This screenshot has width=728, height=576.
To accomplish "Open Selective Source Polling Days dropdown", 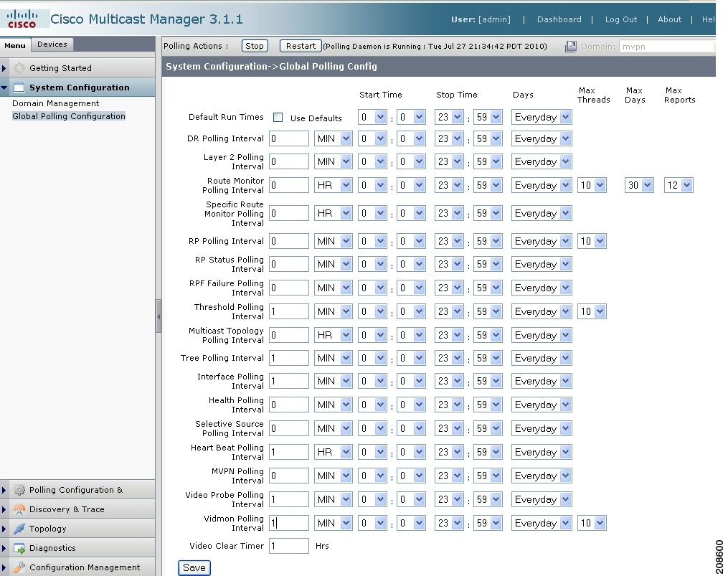I will (541, 428).
